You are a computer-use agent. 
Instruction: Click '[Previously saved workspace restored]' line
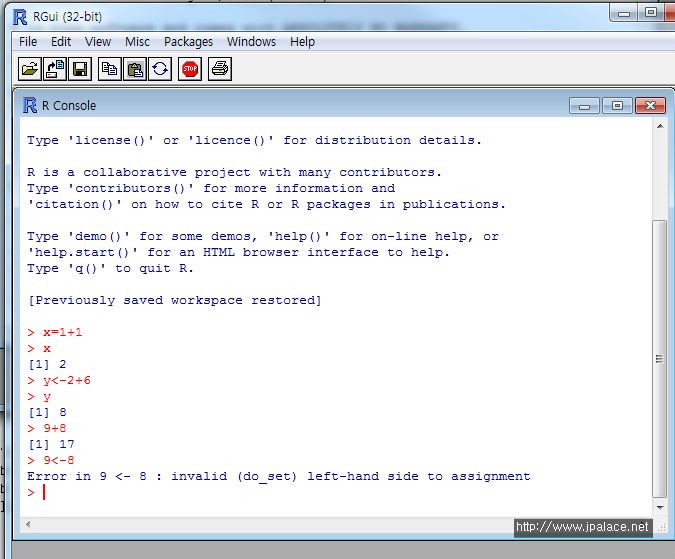pos(174,300)
